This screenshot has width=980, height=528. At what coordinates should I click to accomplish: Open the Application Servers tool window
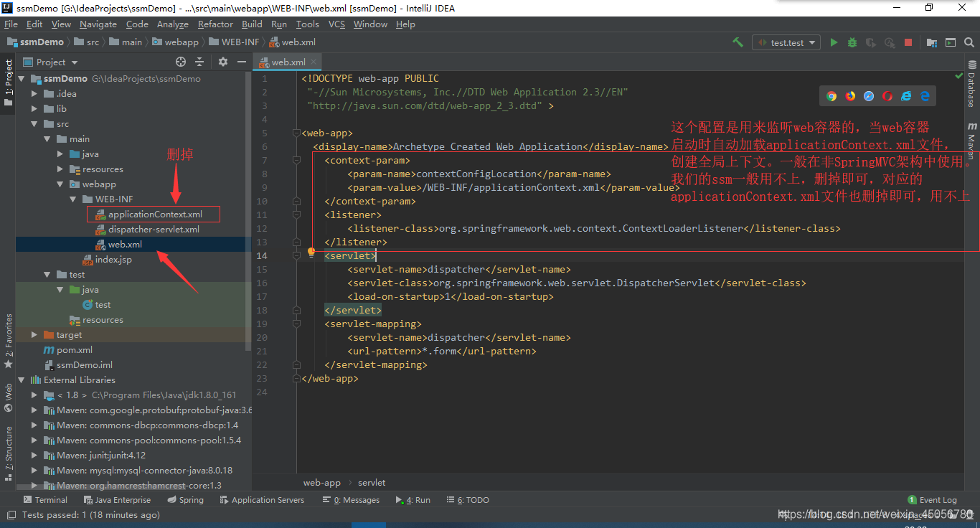[262, 500]
